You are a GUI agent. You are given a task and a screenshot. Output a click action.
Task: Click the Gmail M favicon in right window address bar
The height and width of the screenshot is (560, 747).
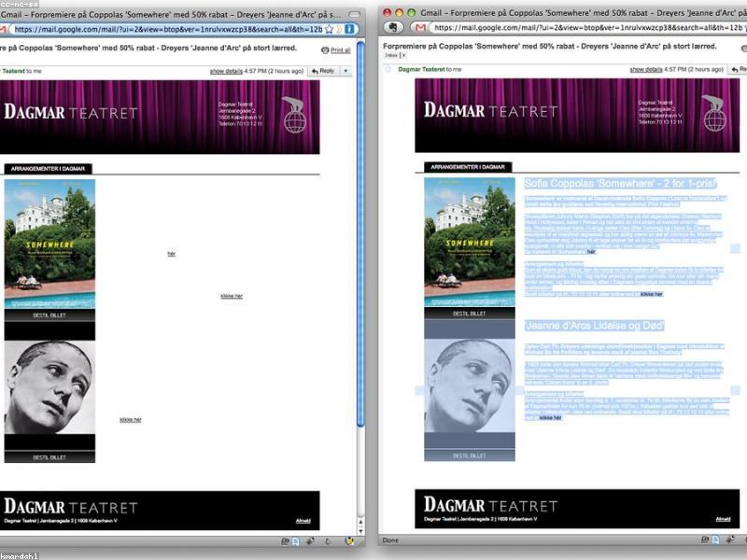(x=420, y=28)
